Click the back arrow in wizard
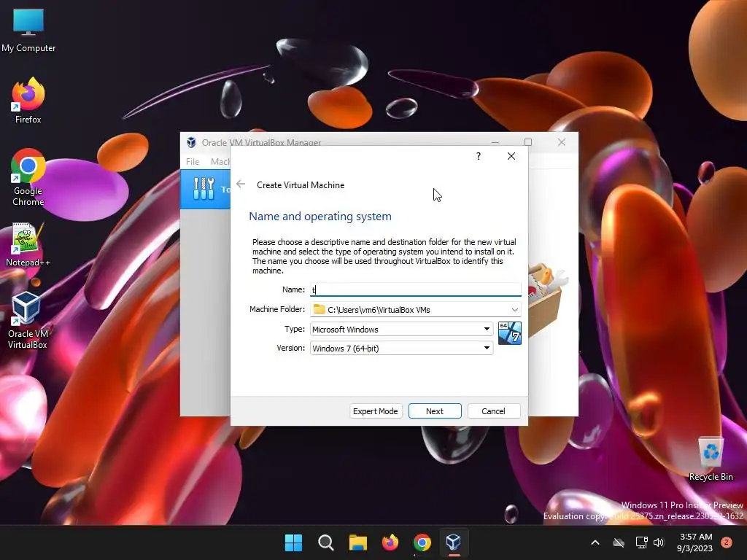Screen dimensions: 747x560 241,184
